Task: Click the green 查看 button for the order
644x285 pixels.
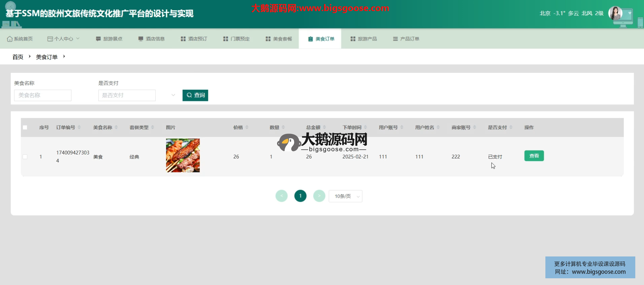Action: point(534,156)
